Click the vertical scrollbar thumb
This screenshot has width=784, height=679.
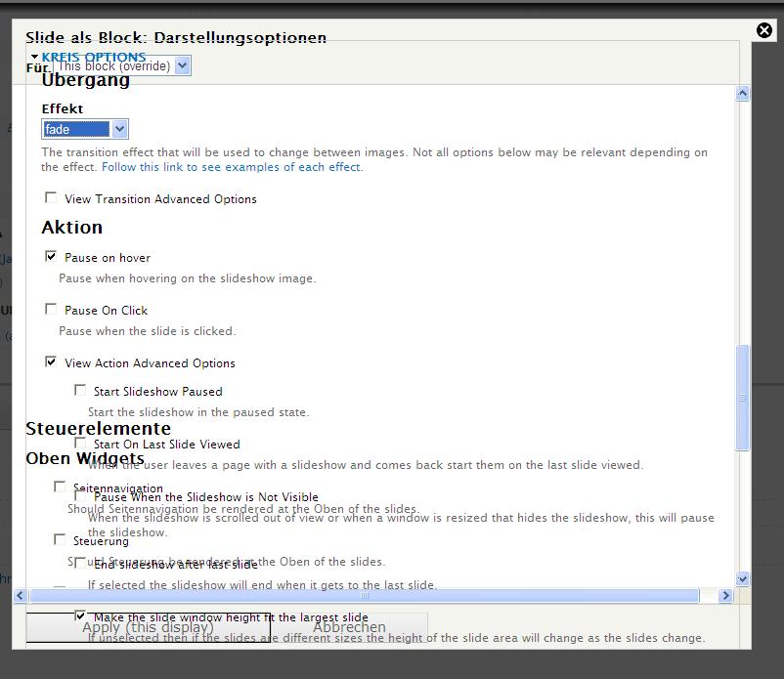tap(742, 397)
